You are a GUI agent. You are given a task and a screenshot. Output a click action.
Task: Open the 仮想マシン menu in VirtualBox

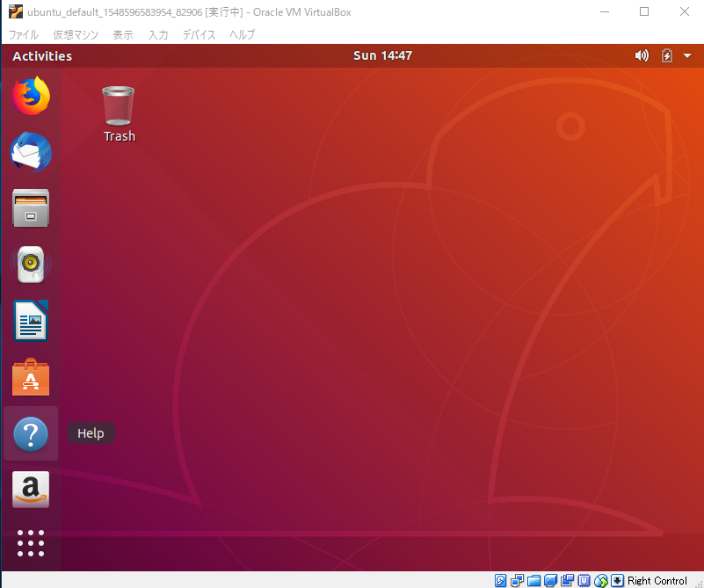click(x=76, y=34)
